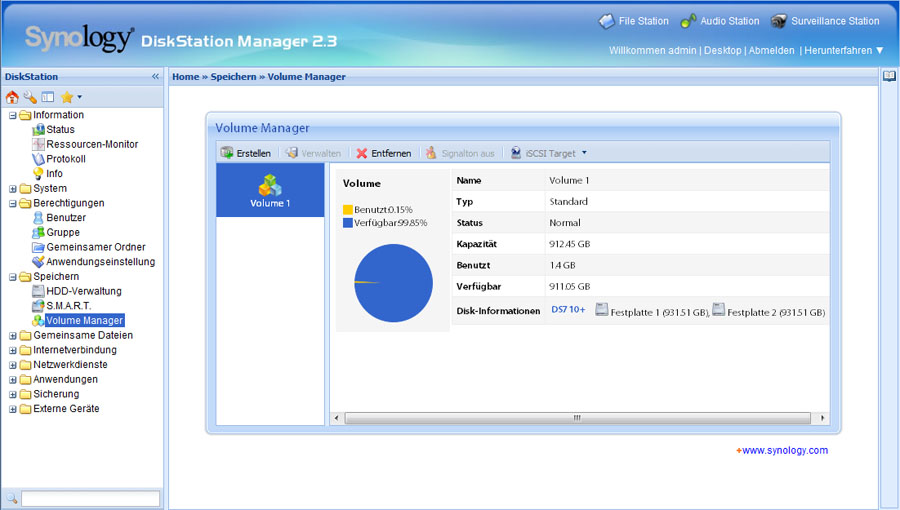Viewport: 900px width, 510px height.
Task: Expand the Internetverbindung folder
Action: pos(13,351)
